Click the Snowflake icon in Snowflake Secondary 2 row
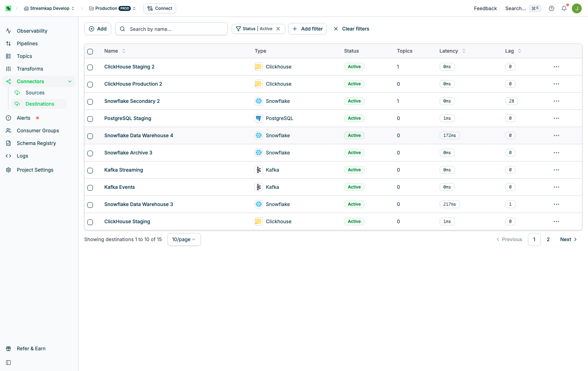 (x=259, y=101)
